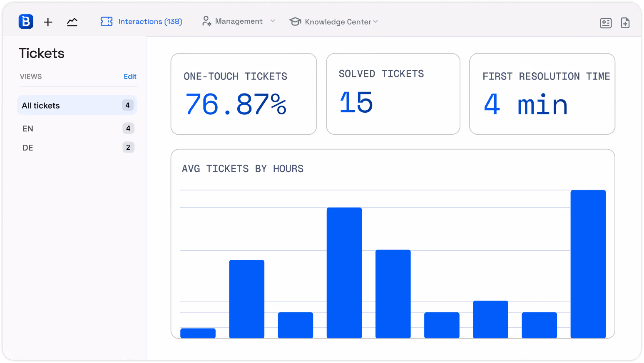The width and height of the screenshot is (644, 363).
Task: Click Edit link next to Views
Action: click(130, 77)
